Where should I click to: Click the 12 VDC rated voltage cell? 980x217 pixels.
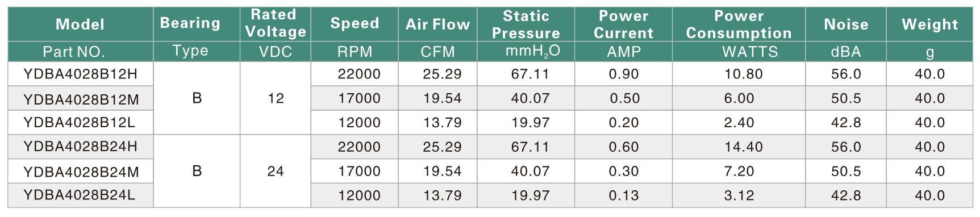(x=276, y=98)
